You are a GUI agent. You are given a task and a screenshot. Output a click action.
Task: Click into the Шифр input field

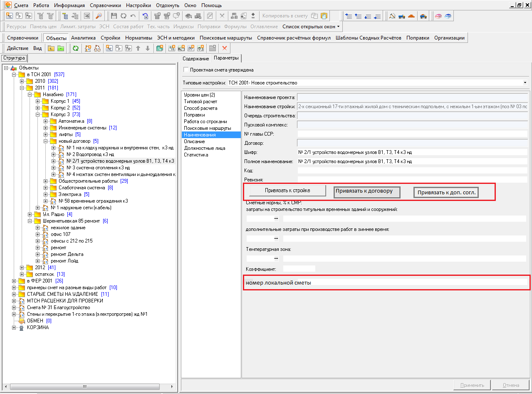(x=412, y=152)
